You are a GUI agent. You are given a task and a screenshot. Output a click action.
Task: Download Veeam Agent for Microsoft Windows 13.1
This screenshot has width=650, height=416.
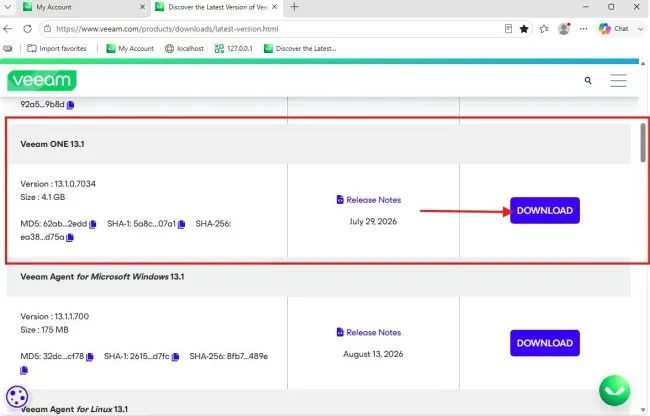click(x=545, y=343)
